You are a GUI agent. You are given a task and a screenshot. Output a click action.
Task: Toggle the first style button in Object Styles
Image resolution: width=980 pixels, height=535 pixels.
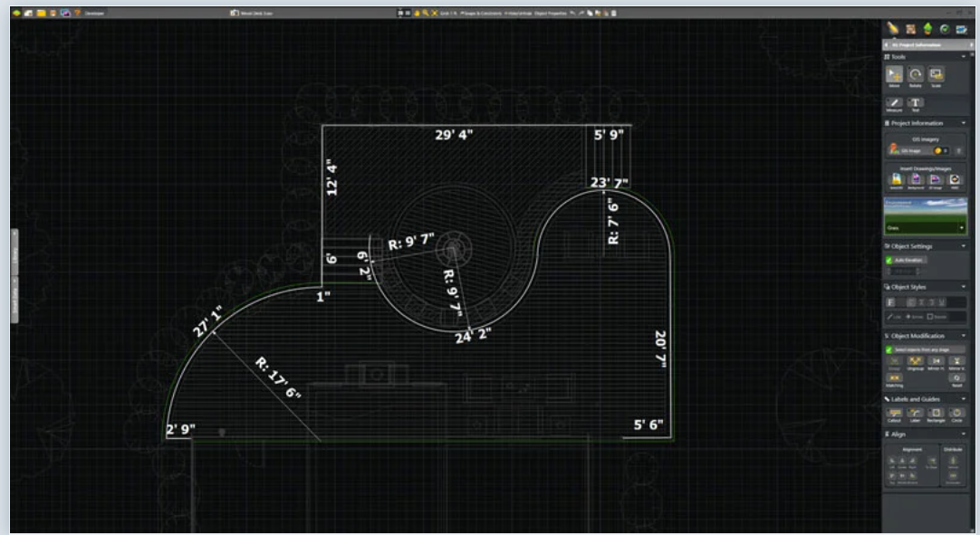pos(891,302)
